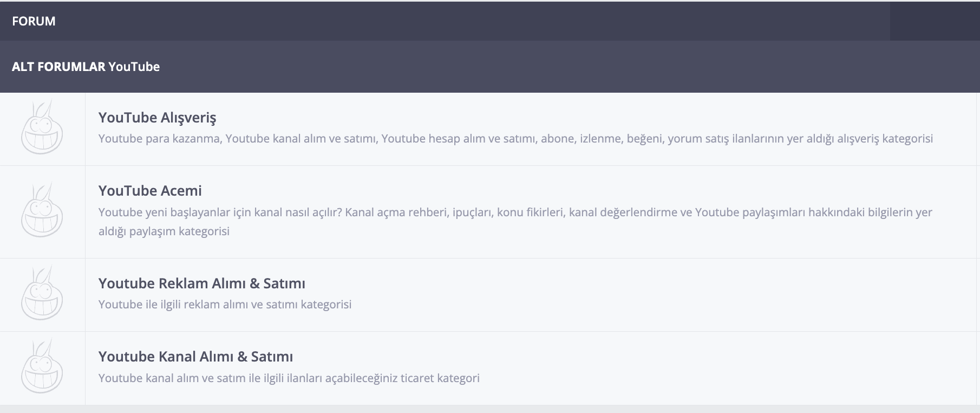This screenshot has width=980, height=413.
Task: Click the phrase 'ticaret kategori' in the last description
Action: tap(440, 378)
